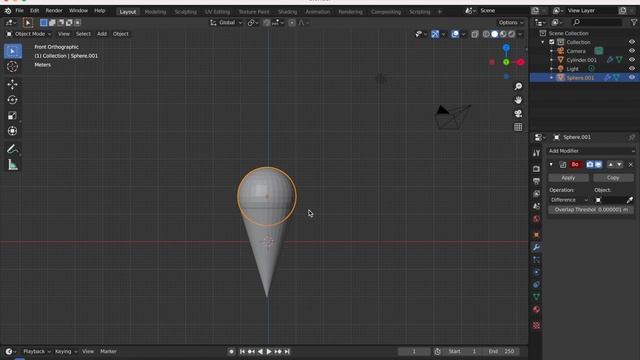Screen dimensions: 640x360
Task: Open the Active Tool properties tab
Action: [536, 153]
